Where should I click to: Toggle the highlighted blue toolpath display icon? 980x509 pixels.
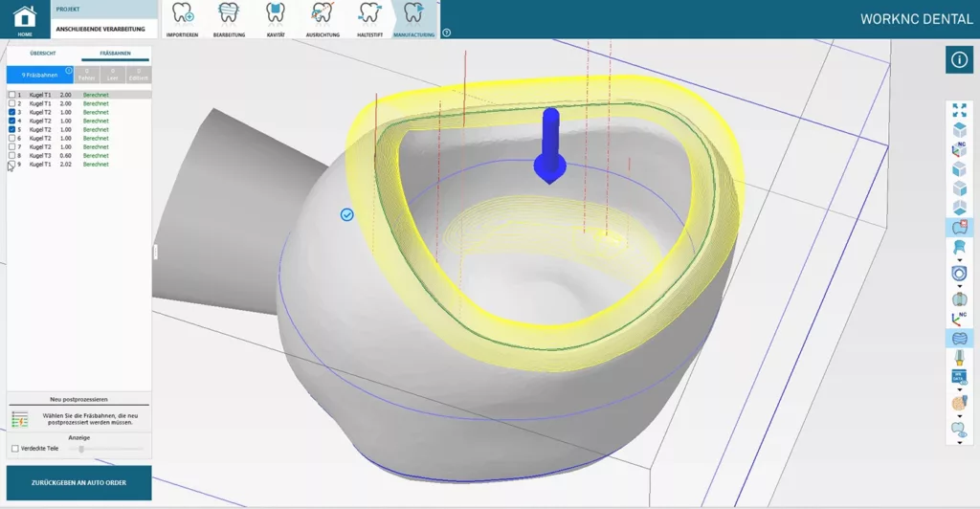point(959,338)
